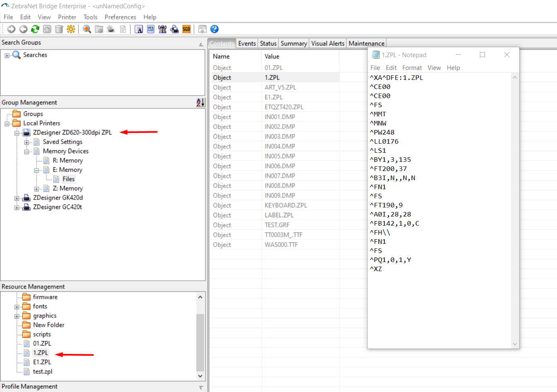Collapse the ZDesigner ZD620-300dpi ZPL printer node

point(16,132)
